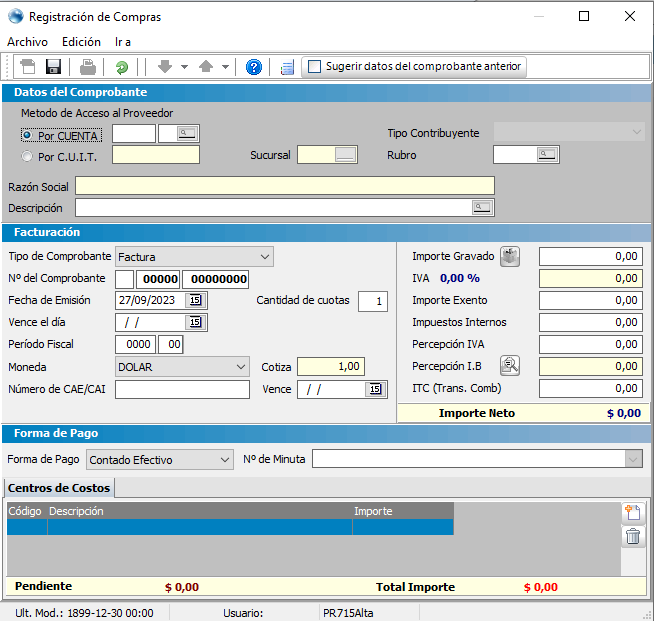Click the green Refresh toolbar icon

pyautogui.click(x=121, y=67)
